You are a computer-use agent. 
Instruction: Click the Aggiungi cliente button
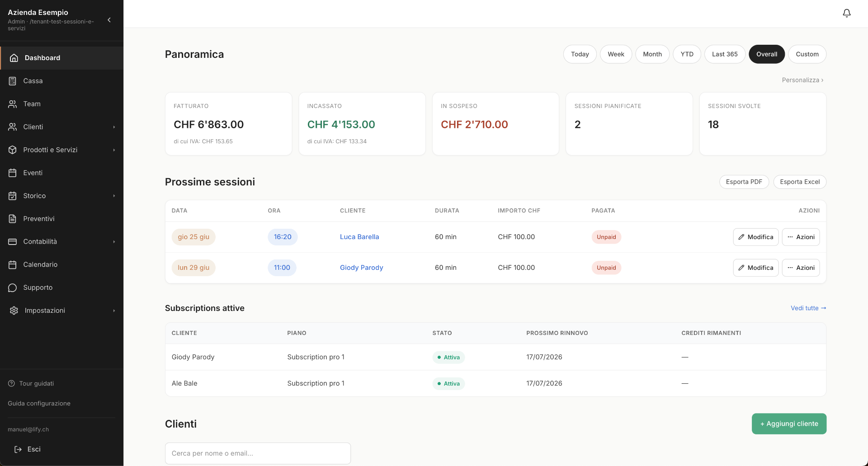tap(789, 424)
